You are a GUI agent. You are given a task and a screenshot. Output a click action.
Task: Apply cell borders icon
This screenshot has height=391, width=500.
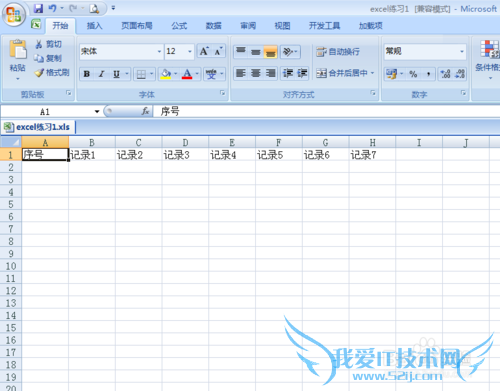tap(141, 74)
